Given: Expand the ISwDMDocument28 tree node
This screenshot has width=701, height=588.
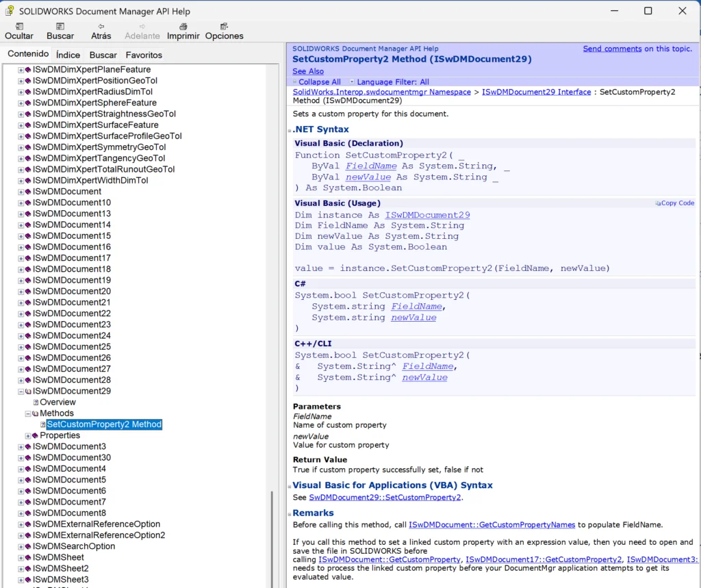Looking at the screenshot, I should [21, 380].
